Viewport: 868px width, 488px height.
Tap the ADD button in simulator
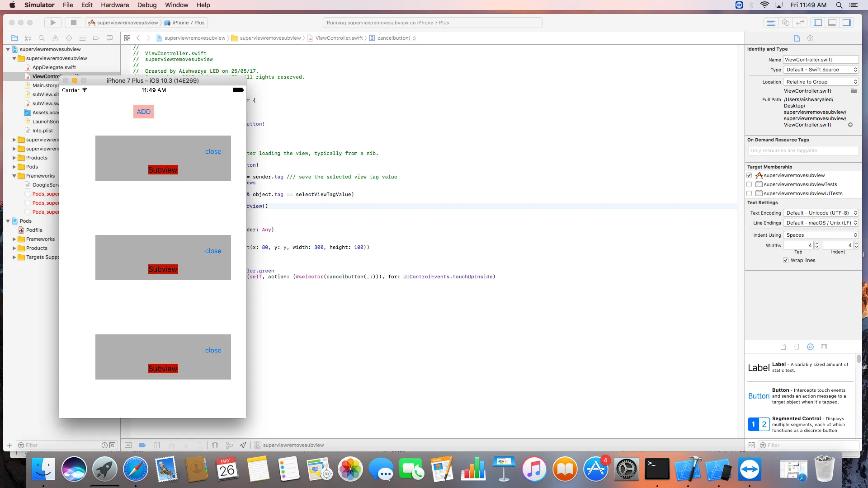pyautogui.click(x=144, y=112)
